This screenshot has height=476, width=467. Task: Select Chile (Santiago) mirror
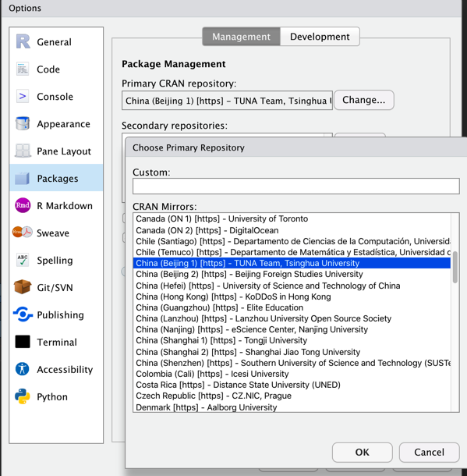[292, 241]
